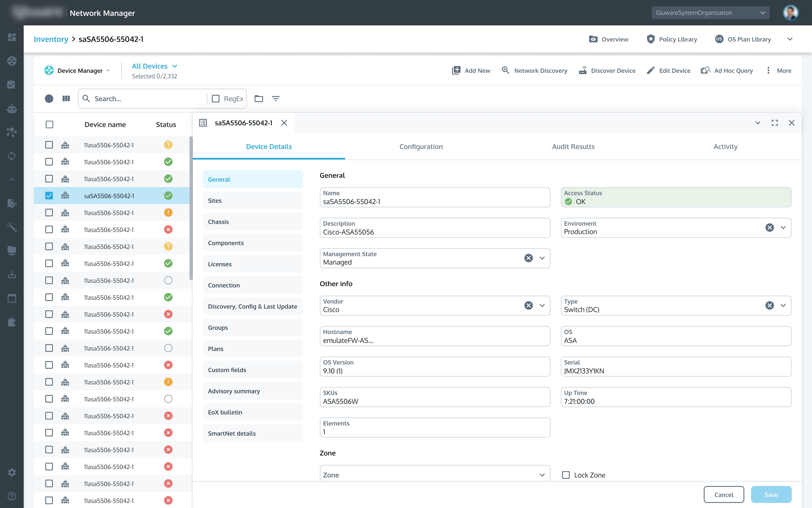This screenshot has width=812, height=508.
Task: Switch to the Configuration tab
Action: (x=421, y=146)
